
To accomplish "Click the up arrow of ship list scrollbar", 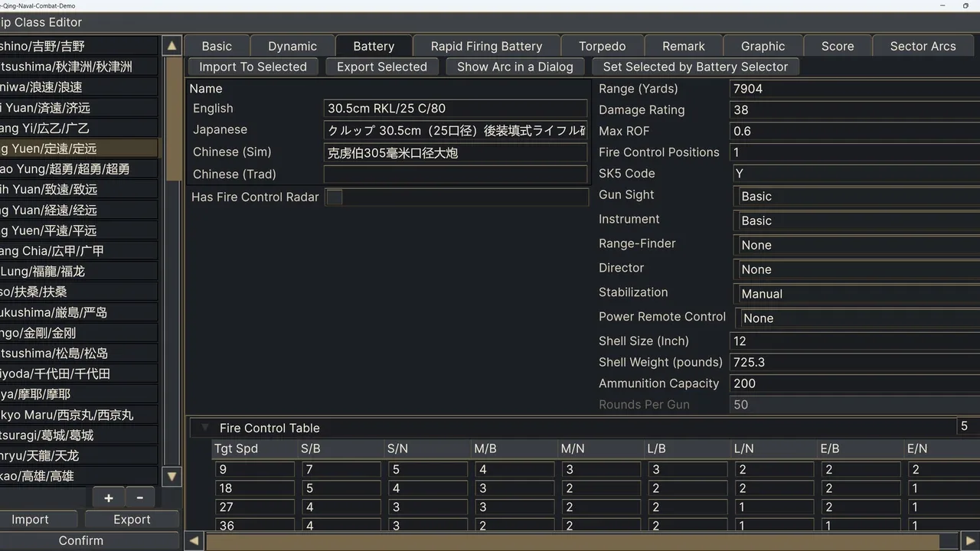I will 172,45.
